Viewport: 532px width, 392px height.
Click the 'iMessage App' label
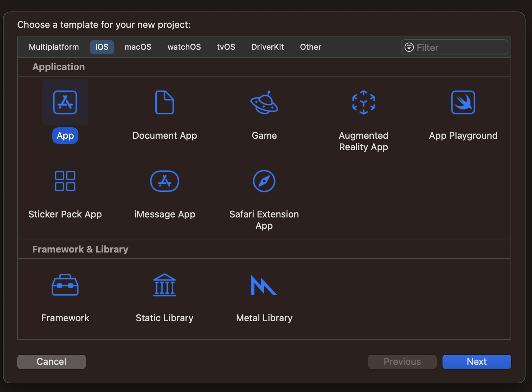point(165,214)
